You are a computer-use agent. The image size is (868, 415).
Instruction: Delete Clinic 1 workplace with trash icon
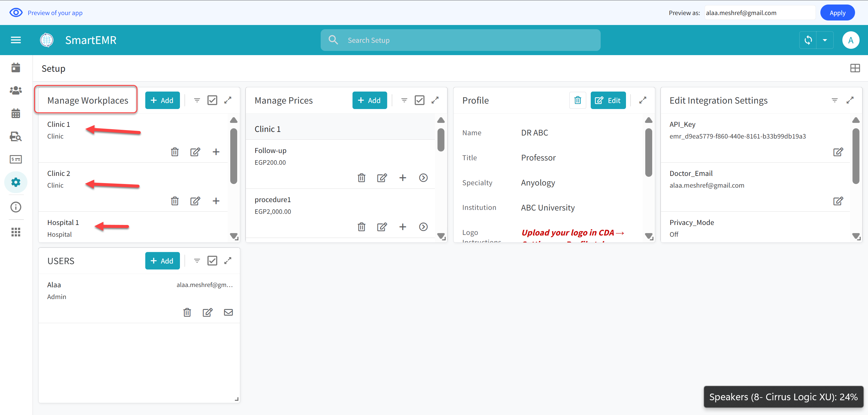(x=175, y=152)
